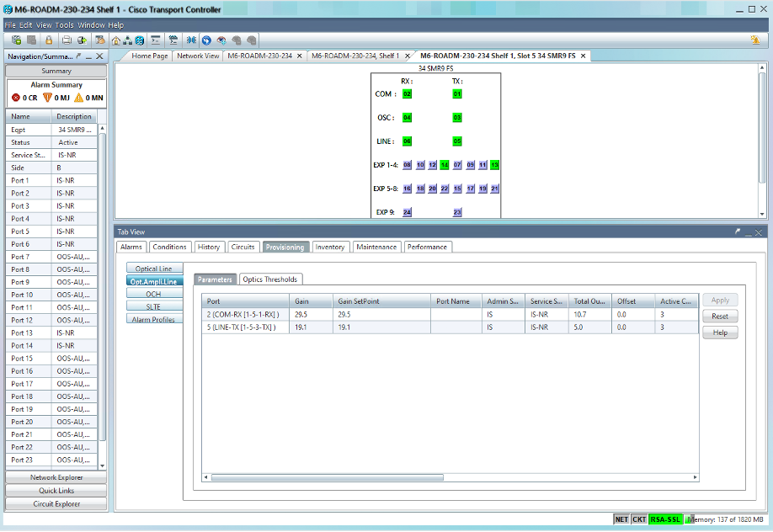773x532 pixels.
Task: Open the Maintenance tab
Action: (376, 247)
